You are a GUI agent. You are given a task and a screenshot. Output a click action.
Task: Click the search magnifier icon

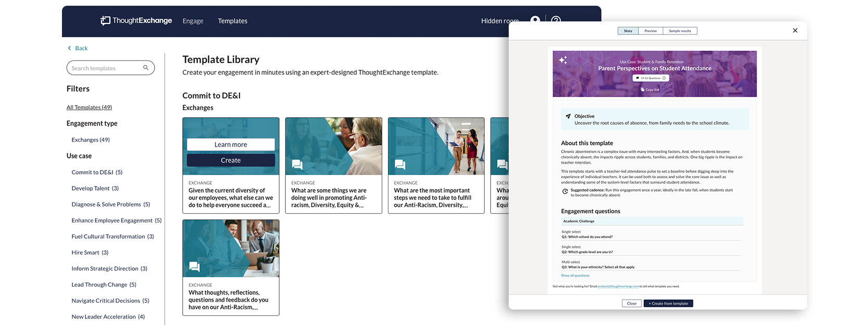[x=146, y=68]
